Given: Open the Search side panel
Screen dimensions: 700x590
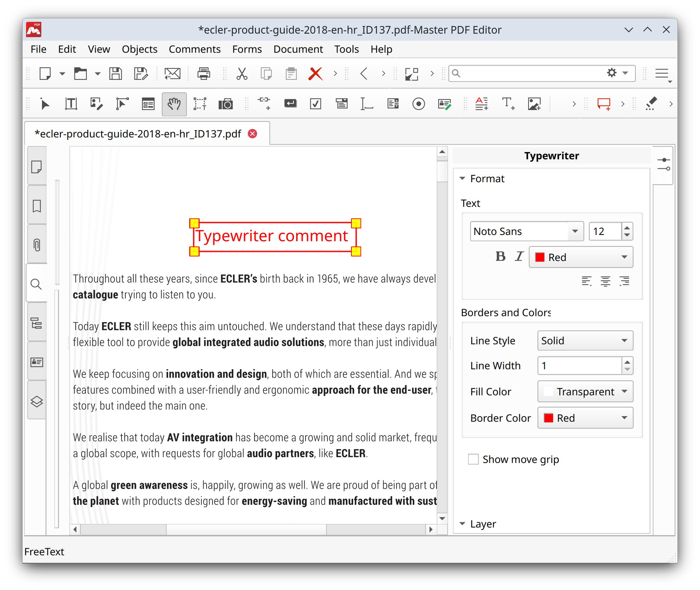Looking at the screenshot, I should (37, 284).
